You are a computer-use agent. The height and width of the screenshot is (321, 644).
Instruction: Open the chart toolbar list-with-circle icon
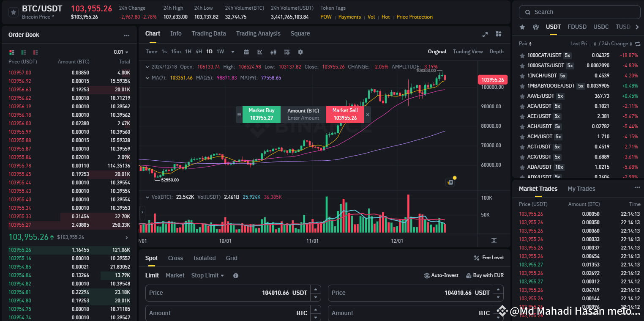point(287,52)
